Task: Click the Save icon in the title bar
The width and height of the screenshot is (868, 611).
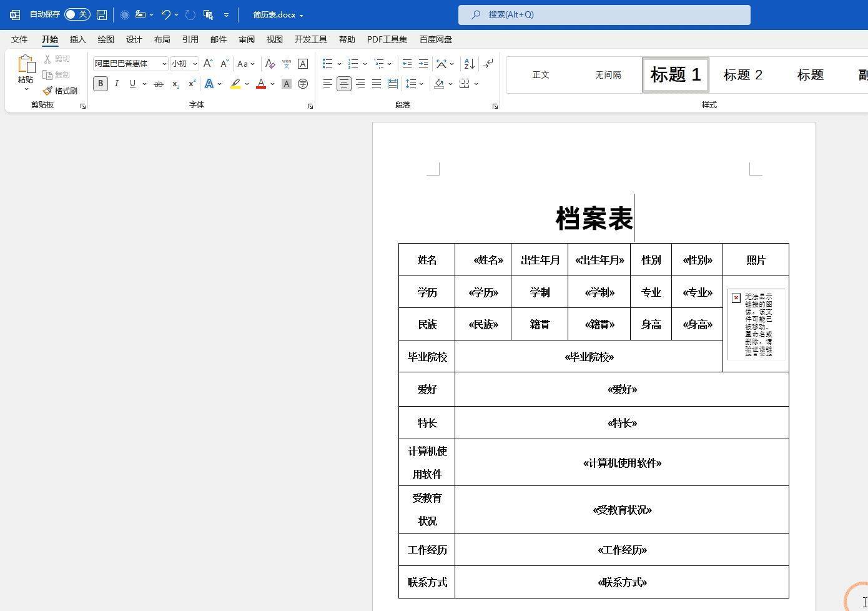Action: (x=102, y=14)
